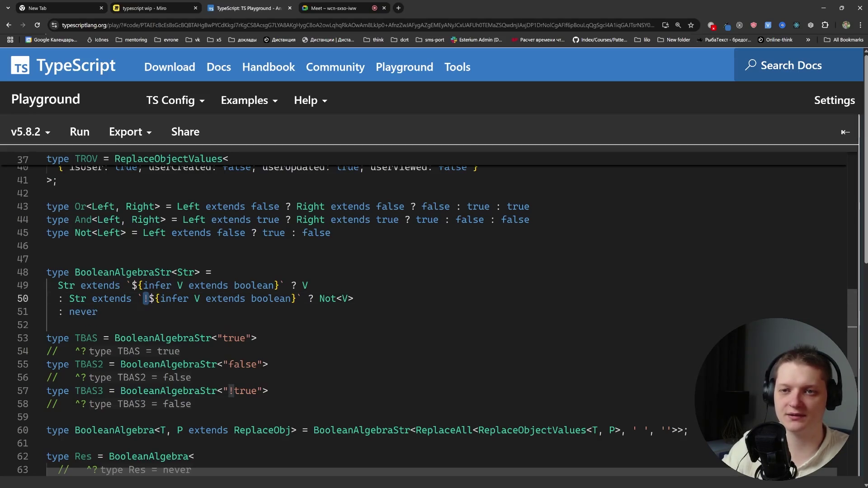Screen dimensions: 868x488
Task: Click the TypeScript logo icon
Action: tap(20, 66)
